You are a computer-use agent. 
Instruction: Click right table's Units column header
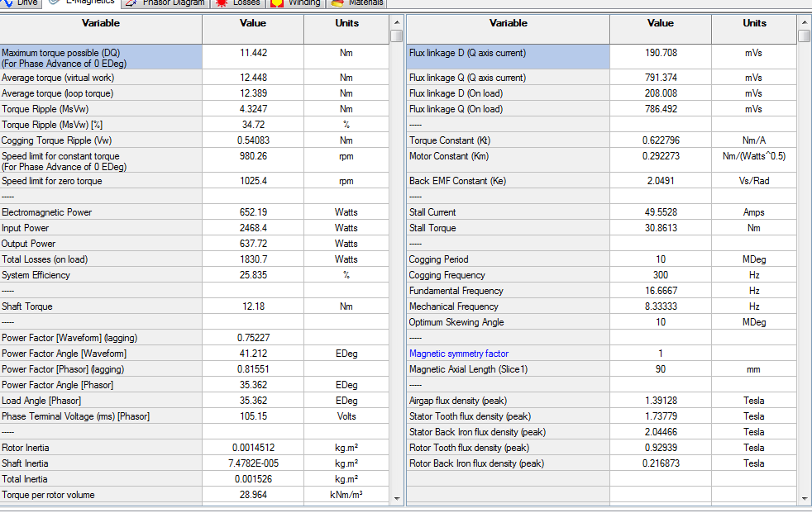coord(753,23)
